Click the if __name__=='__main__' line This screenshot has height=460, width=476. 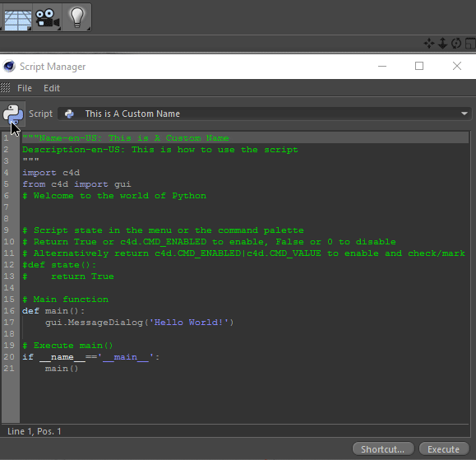[x=90, y=357]
